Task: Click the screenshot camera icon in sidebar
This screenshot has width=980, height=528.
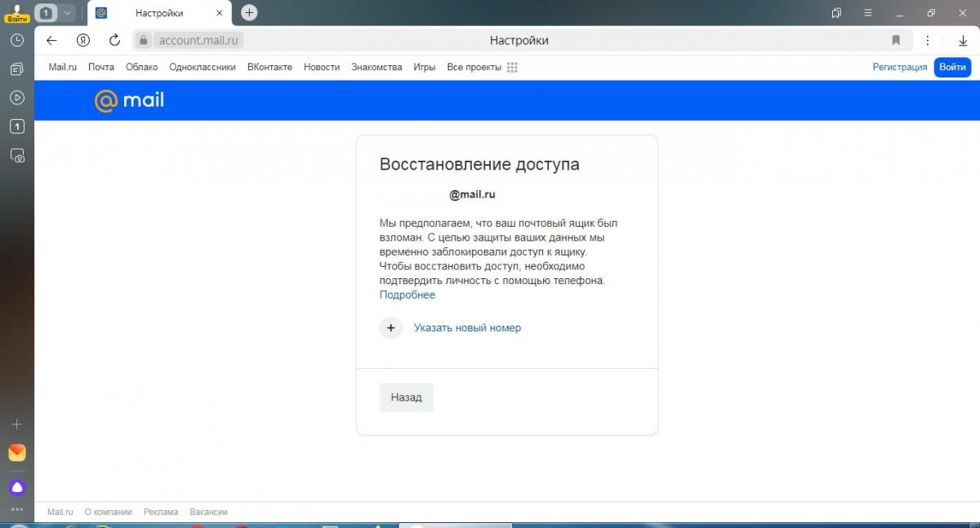Action: click(x=17, y=156)
